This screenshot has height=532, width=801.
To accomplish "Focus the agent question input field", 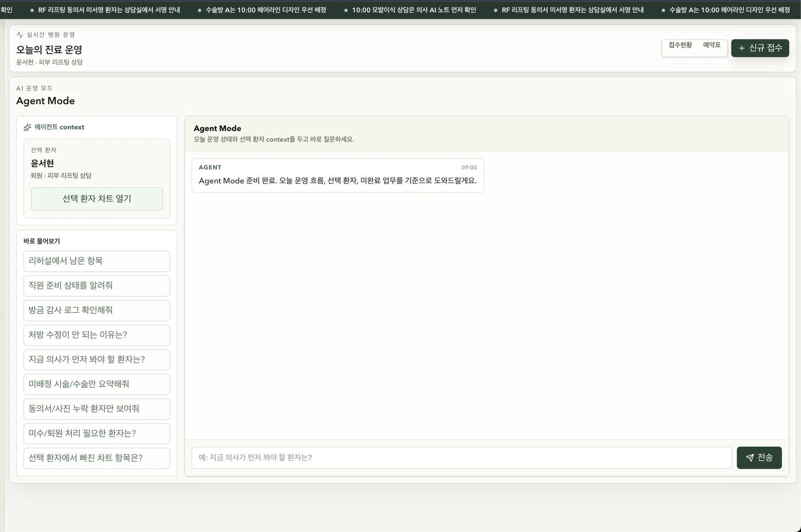I will [461, 458].
